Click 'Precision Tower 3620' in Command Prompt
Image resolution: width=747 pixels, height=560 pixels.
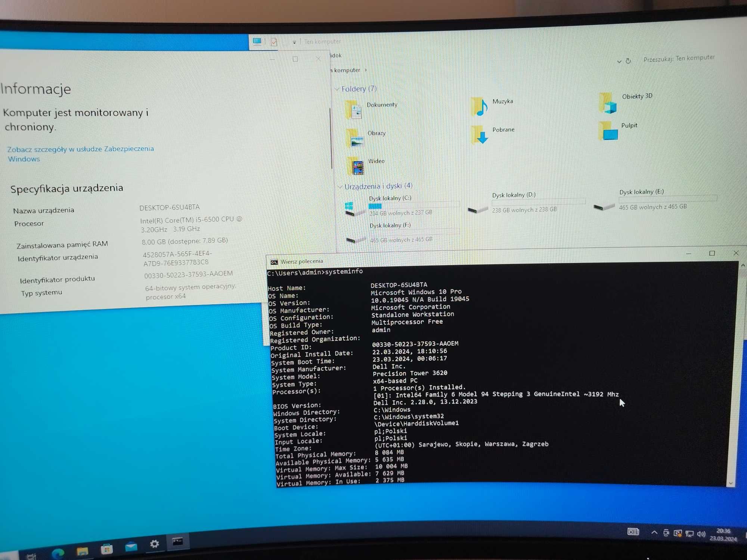[410, 373]
